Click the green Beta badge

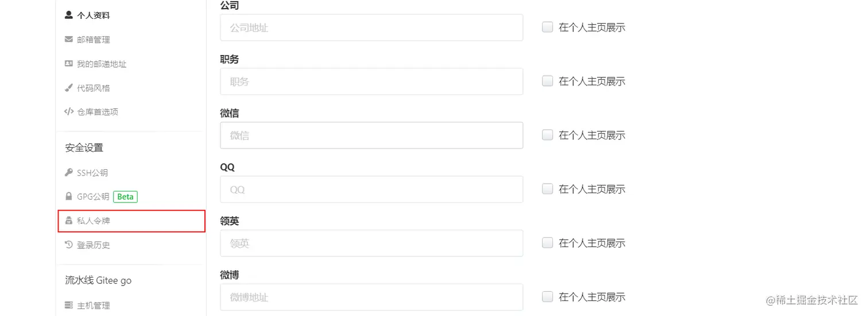(x=125, y=197)
